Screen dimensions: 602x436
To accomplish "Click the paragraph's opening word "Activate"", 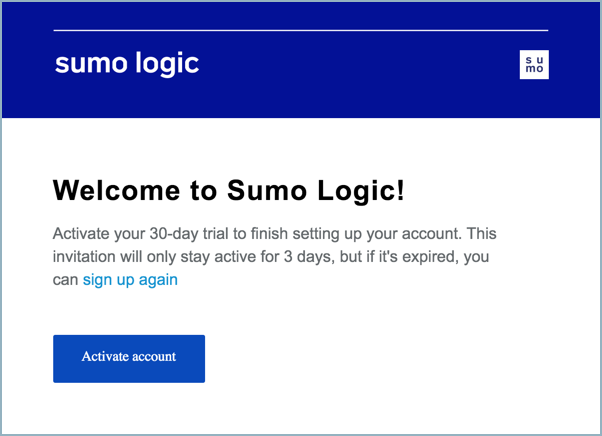I will click(x=82, y=234).
